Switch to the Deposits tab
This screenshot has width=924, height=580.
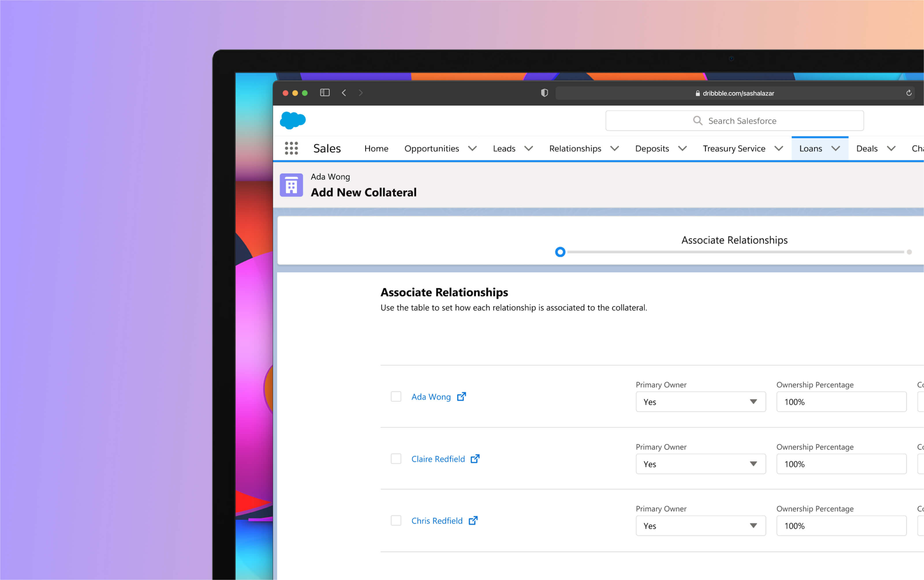[x=652, y=148]
